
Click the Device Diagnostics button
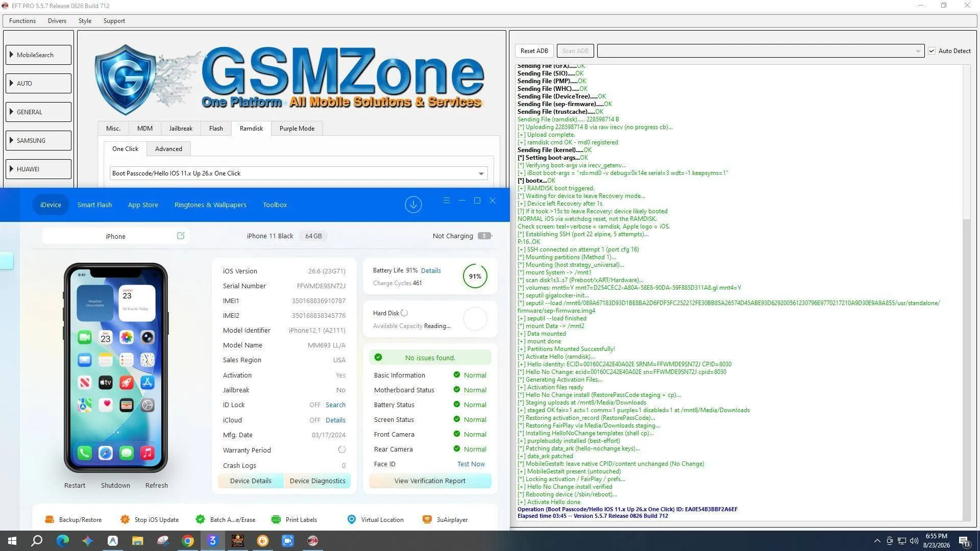317,481
